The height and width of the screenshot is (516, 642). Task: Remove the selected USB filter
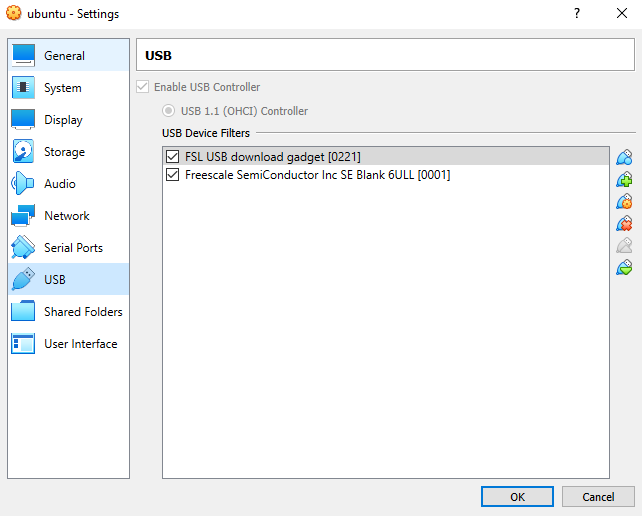click(625, 223)
